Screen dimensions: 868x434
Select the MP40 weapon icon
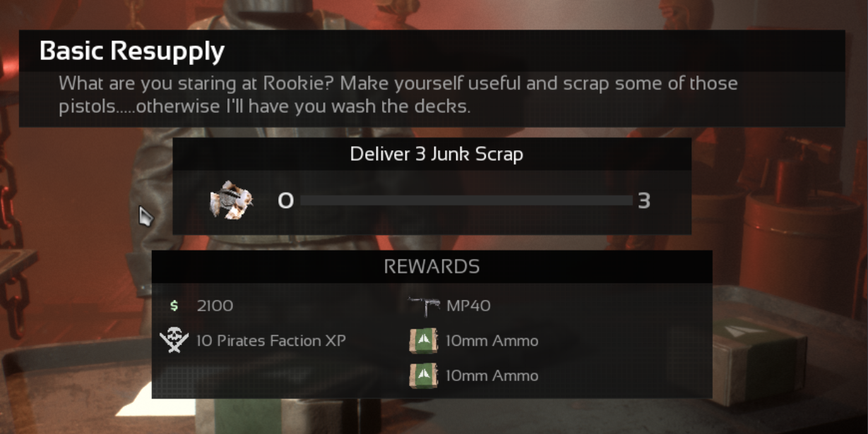pos(425,306)
